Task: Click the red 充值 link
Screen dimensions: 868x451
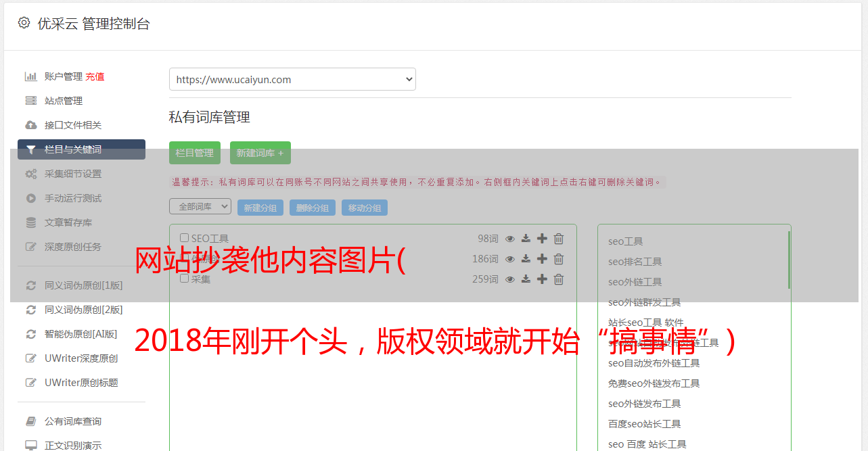Action: click(95, 76)
